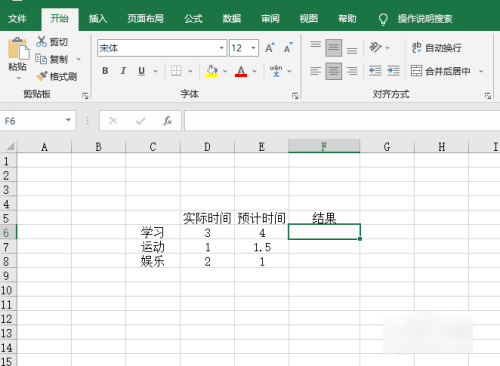Open fill color dropdown arrow
Image resolution: width=500 pixels, height=366 pixels.
225,71
